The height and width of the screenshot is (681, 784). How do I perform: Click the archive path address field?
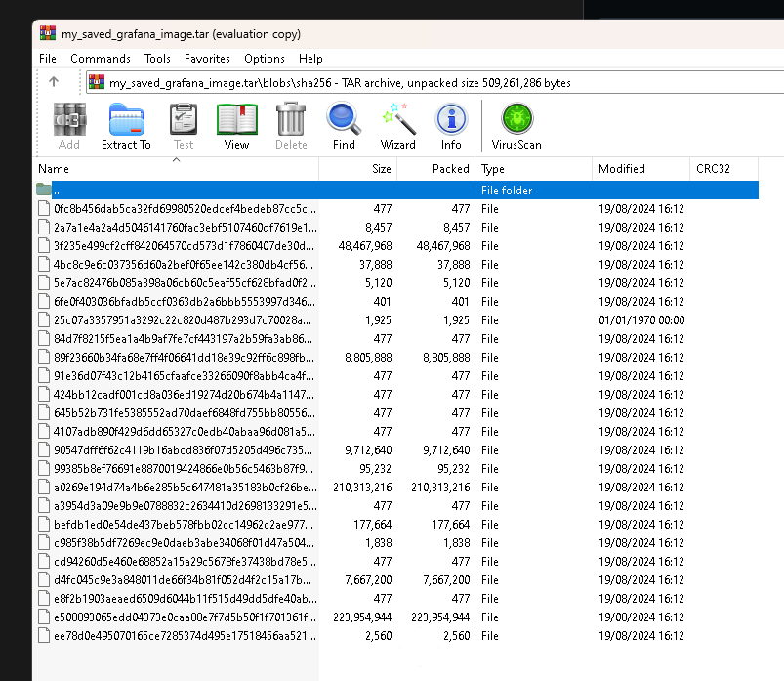tap(435, 83)
